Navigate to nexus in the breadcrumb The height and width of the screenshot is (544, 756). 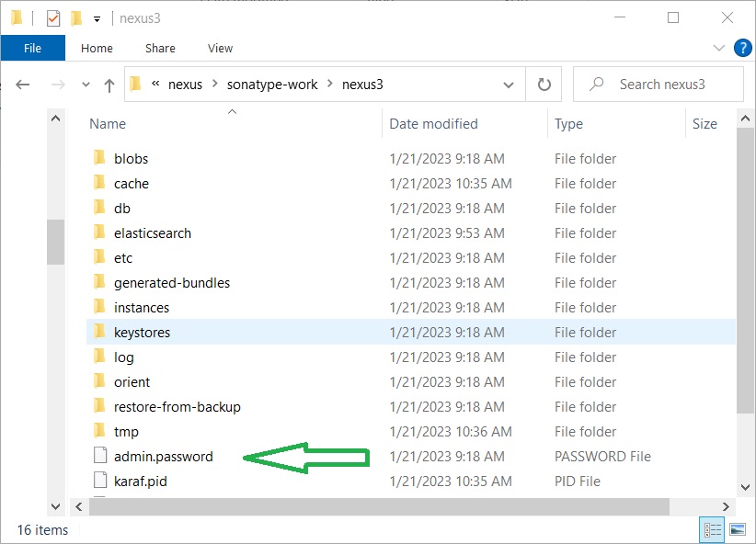pyautogui.click(x=185, y=85)
